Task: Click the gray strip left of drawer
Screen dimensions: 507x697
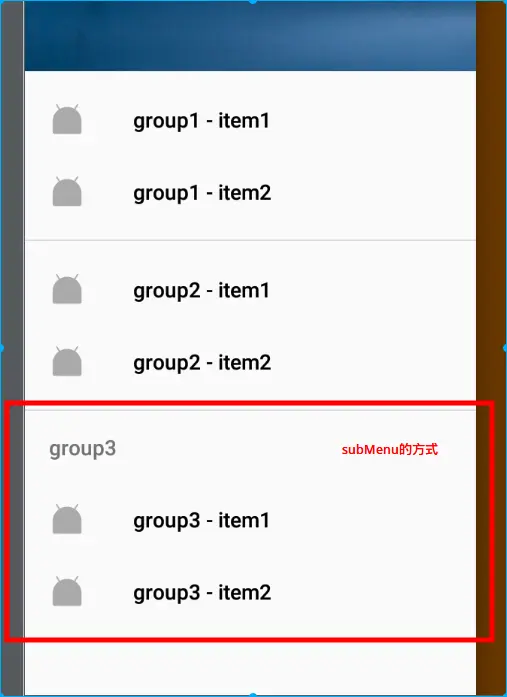Action: coord(12,348)
